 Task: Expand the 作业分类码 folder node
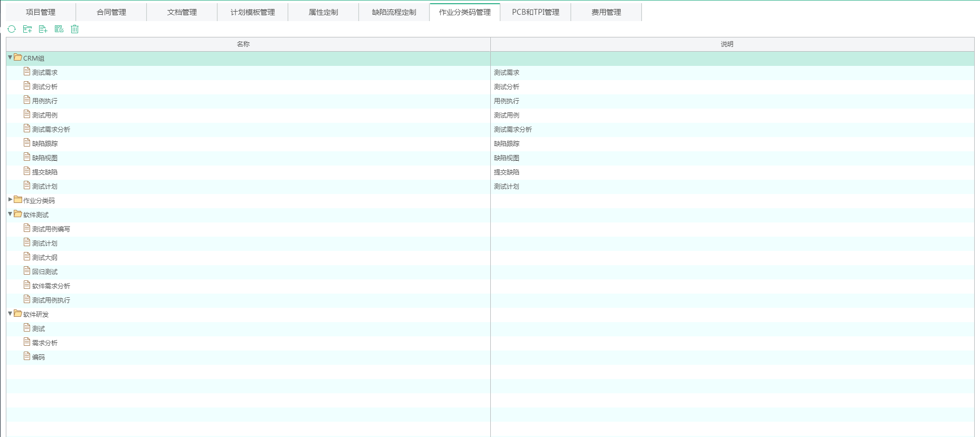click(10, 200)
